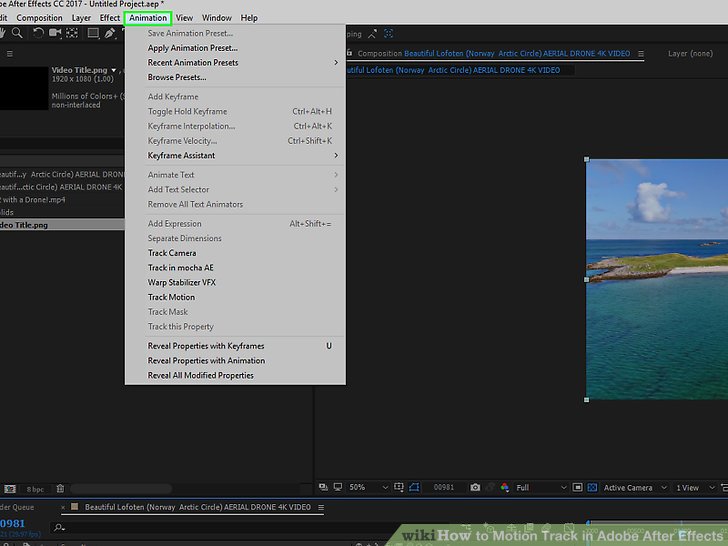Select the Rectangle shape tool
Screen dimensions: 728x546
point(93,33)
